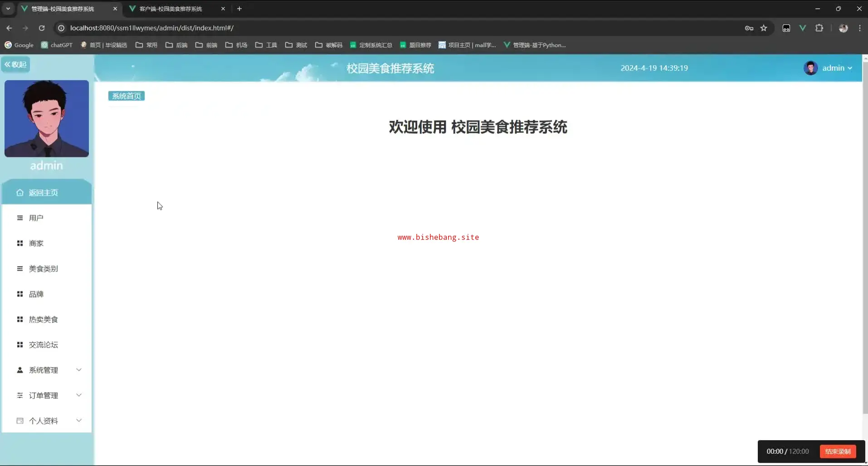This screenshot has height=466, width=868.
Task: Click the 欢迎使用 校园美食推荐系统 heading
Action: 478,127
